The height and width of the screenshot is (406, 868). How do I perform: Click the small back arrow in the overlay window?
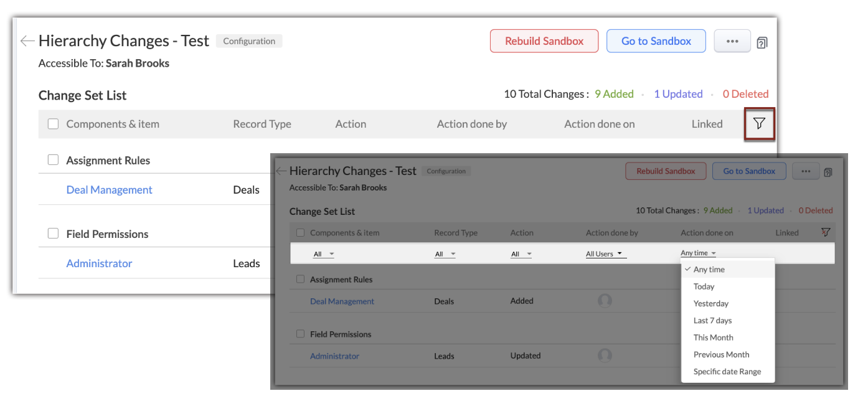click(281, 171)
